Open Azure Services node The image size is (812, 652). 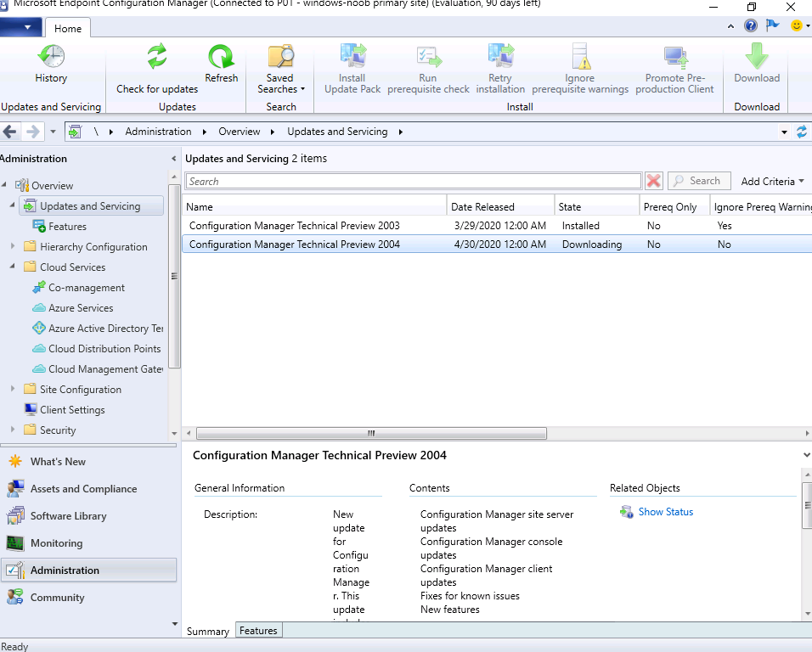tap(81, 308)
